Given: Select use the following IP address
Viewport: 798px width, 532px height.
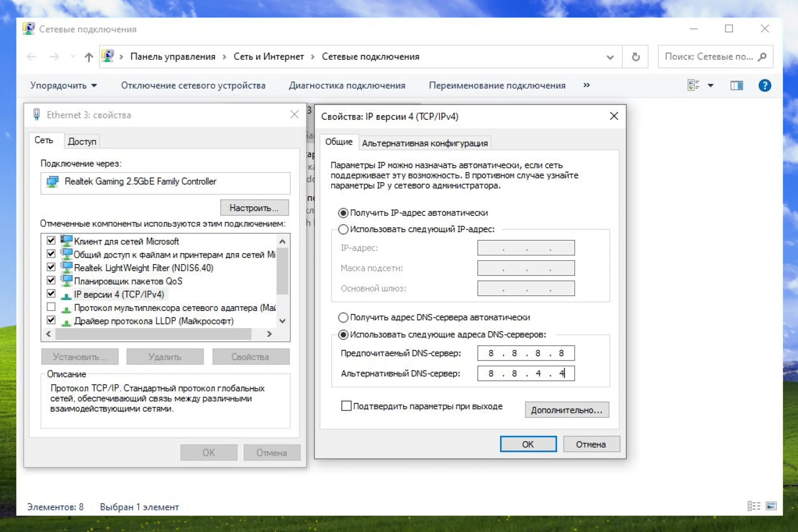Looking at the screenshot, I should coord(343,229).
